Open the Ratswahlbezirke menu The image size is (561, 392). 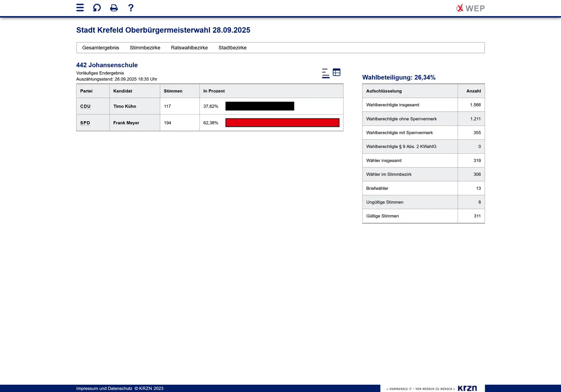tap(189, 48)
